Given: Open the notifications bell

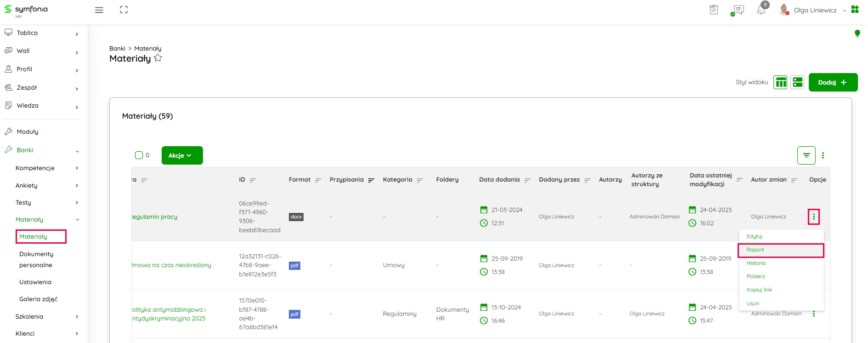Looking at the screenshot, I should (x=761, y=10).
